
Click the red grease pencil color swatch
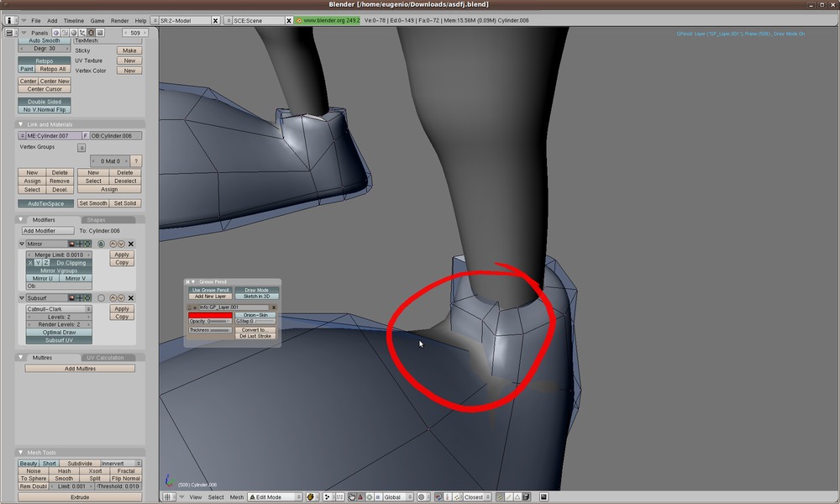(x=211, y=315)
